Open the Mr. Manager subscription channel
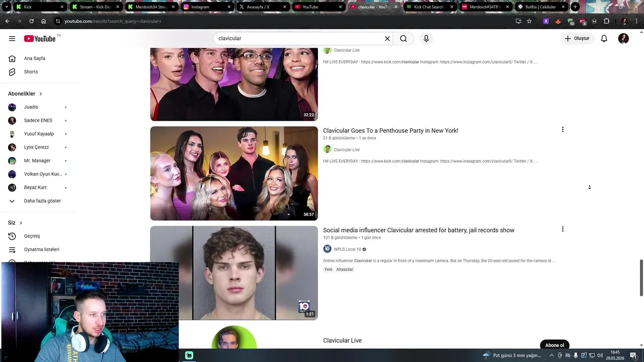The height and width of the screenshot is (362, 644). coord(38,161)
